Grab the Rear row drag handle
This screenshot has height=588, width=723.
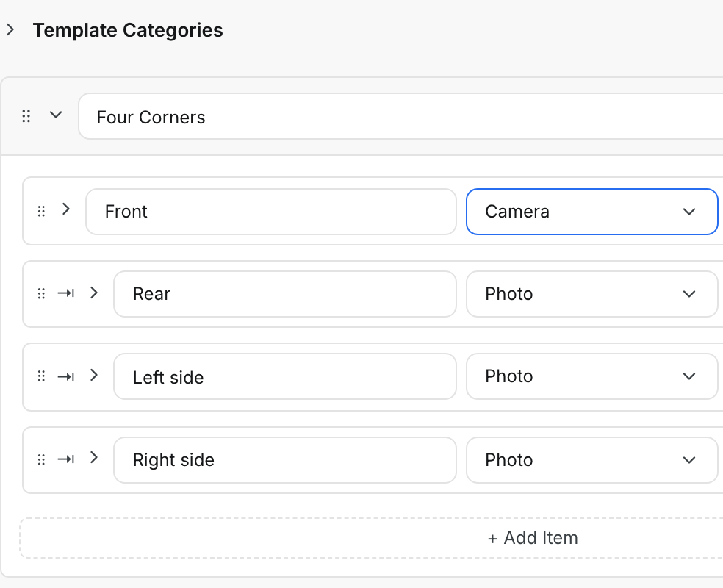coord(41,294)
